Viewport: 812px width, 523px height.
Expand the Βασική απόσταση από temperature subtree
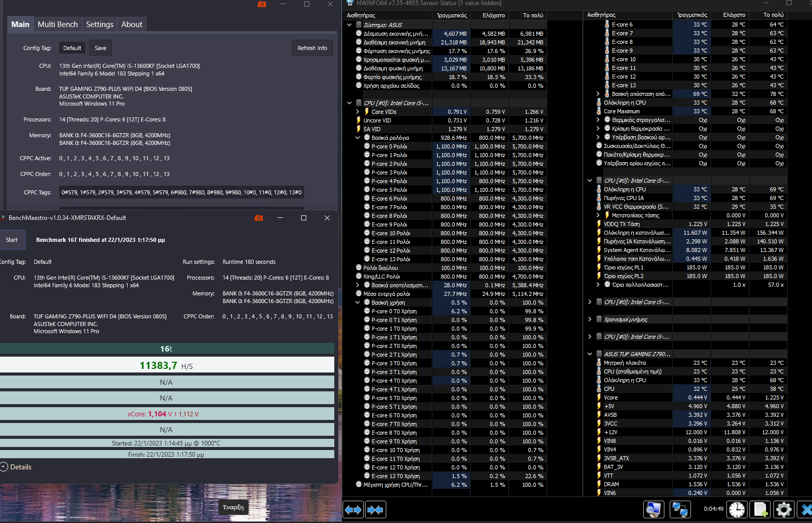[x=598, y=94]
